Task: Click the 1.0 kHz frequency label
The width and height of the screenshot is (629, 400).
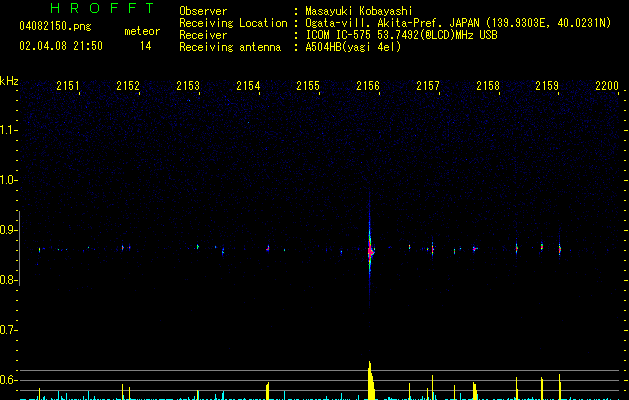Action: pyautogui.click(x=8, y=180)
